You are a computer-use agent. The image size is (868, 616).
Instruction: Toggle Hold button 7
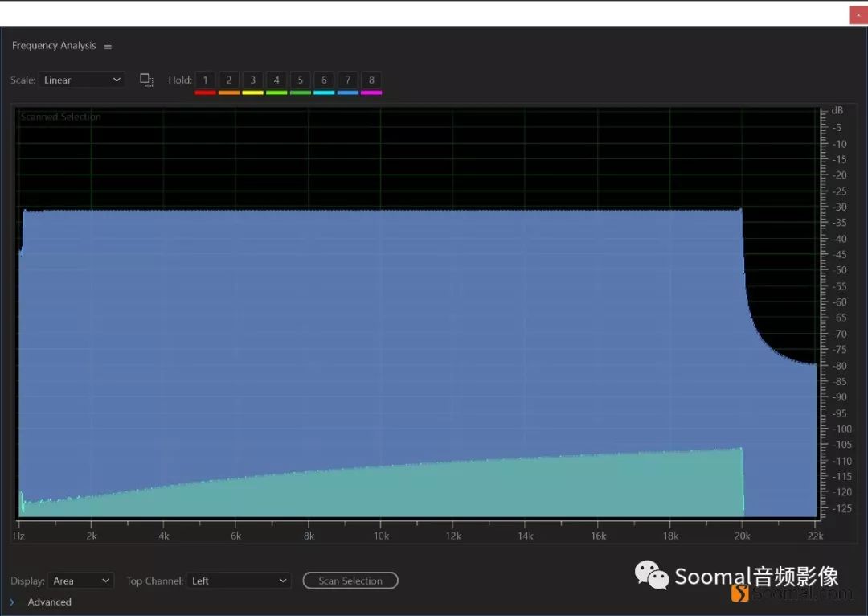pos(348,80)
